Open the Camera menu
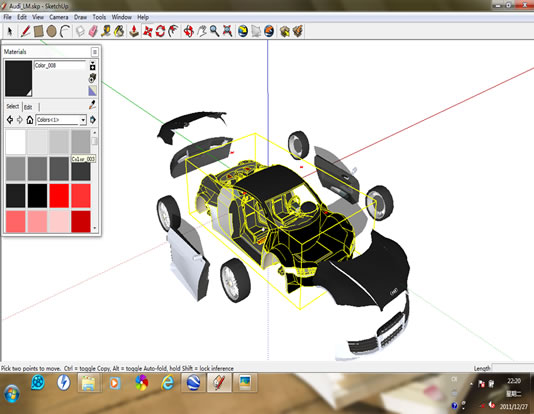The image size is (534, 414). point(59,17)
